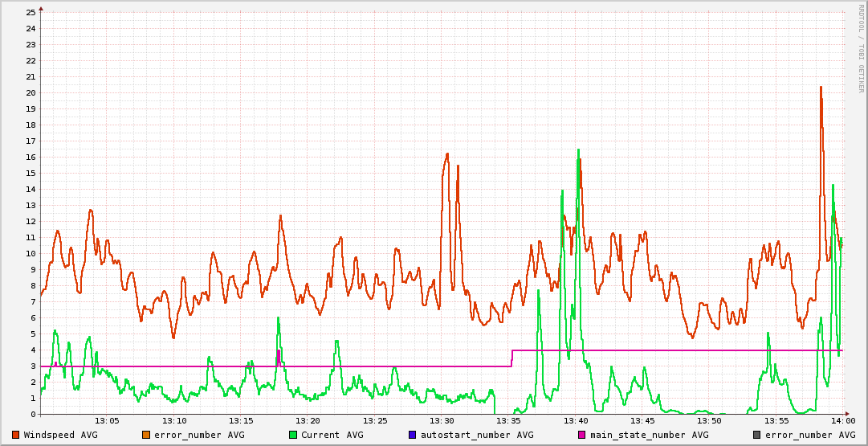
Task: Click the y-axis value 20
Action: 31,92
